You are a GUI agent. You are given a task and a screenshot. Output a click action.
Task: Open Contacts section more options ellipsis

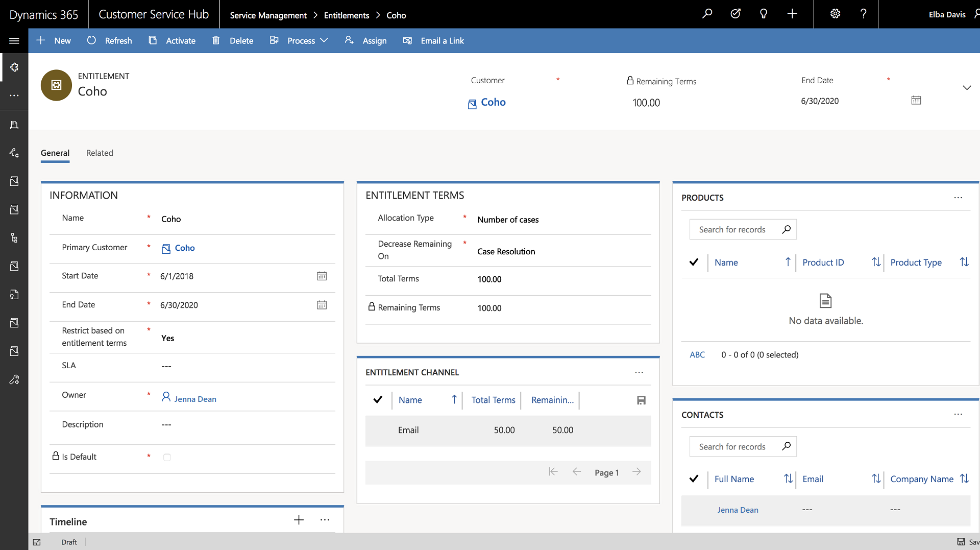[x=958, y=415]
